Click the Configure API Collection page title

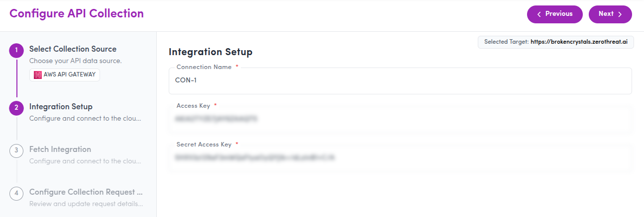pos(77,14)
